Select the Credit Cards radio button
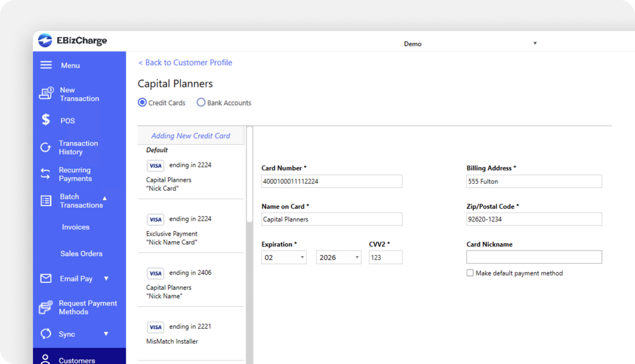 pyautogui.click(x=142, y=103)
